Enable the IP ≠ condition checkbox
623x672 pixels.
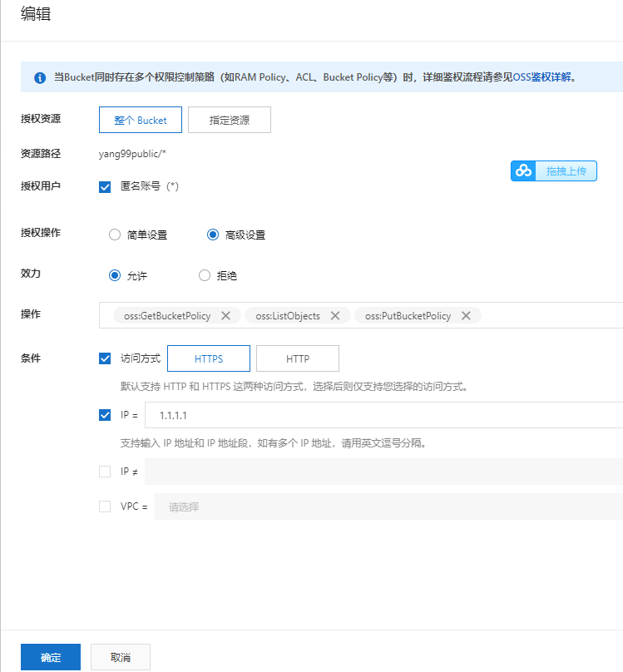pyautogui.click(x=105, y=472)
